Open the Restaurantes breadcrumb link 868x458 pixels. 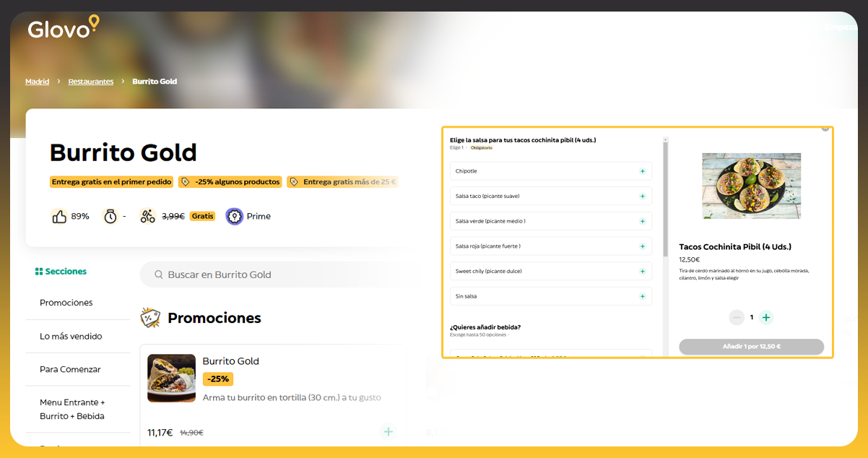point(90,82)
